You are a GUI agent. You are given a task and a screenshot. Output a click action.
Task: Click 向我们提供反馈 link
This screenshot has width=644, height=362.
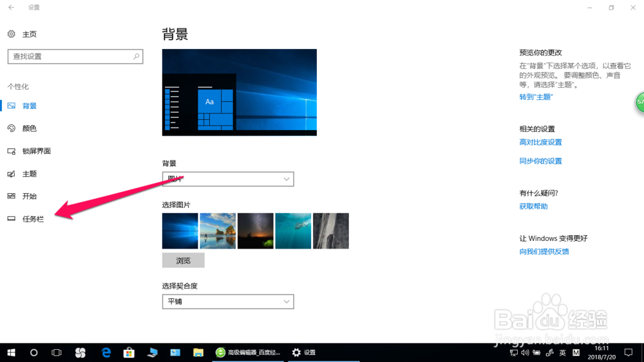[x=544, y=251]
